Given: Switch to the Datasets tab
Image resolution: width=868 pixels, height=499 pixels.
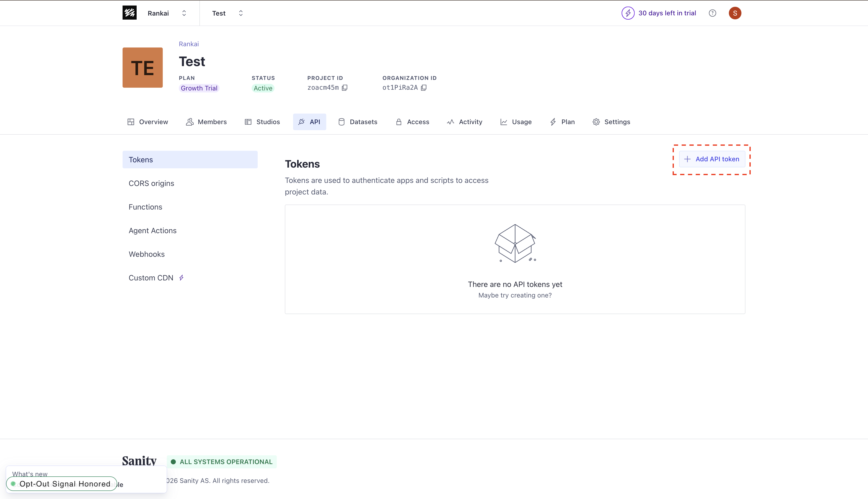Looking at the screenshot, I should (x=358, y=122).
